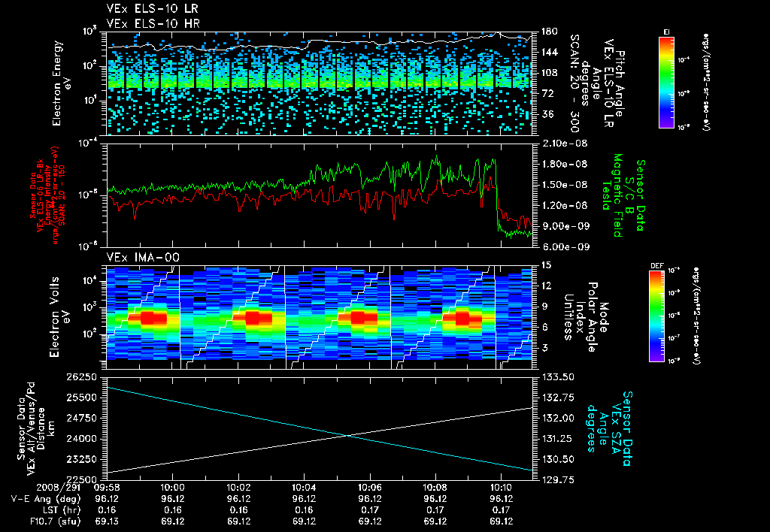Click the 23250 distance tick label

point(81,459)
